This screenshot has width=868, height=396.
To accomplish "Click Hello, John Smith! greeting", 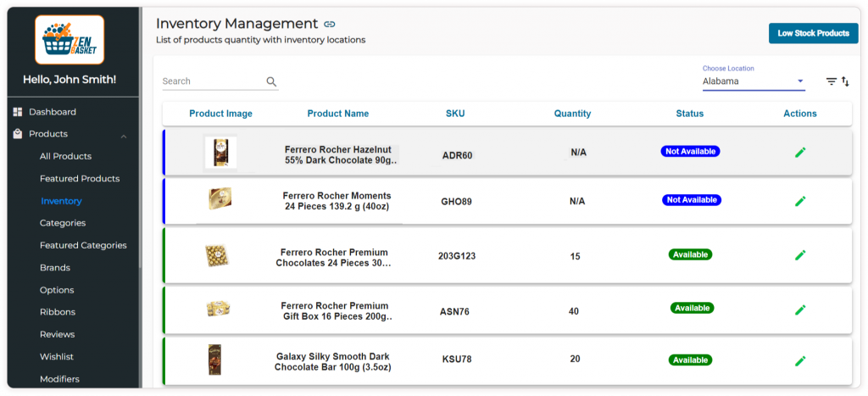I will (70, 80).
